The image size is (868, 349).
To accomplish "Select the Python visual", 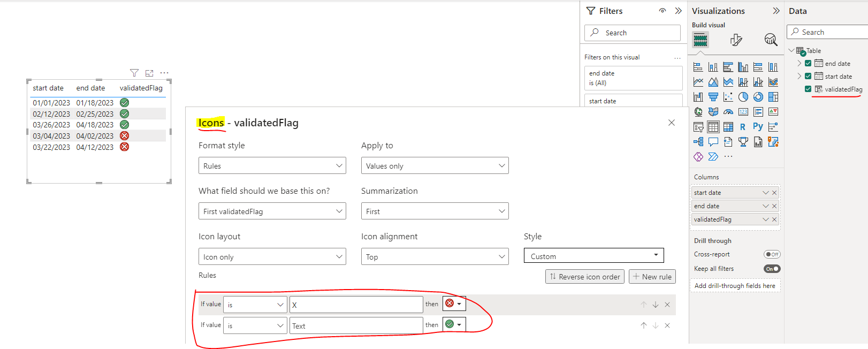I will [x=758, y=127].
